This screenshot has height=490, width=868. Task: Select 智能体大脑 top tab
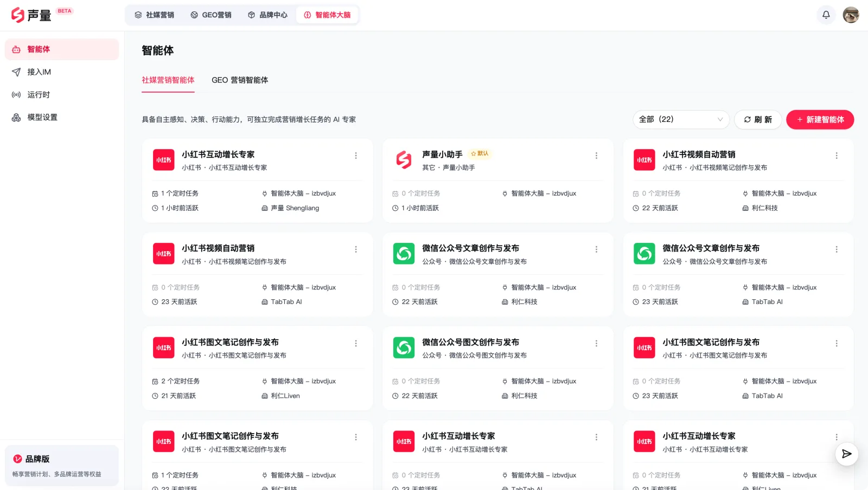click(327, 15)
